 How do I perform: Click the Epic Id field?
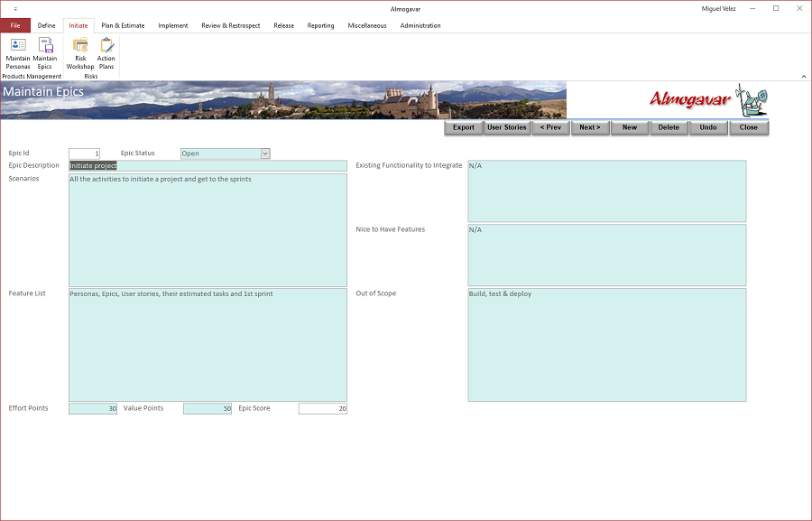(85, 154)
